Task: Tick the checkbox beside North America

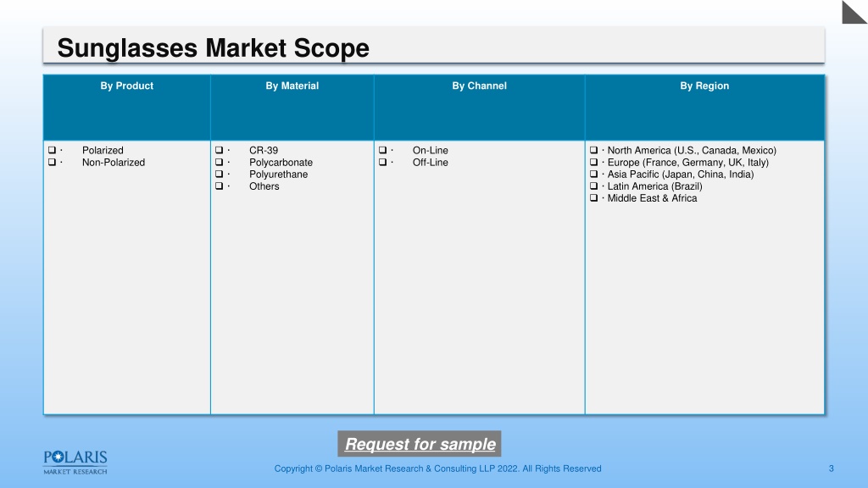Action: coord(594,150)
